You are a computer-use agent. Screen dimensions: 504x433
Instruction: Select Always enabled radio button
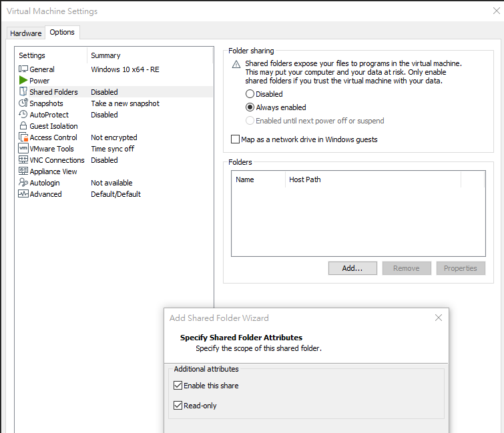[x=250, y=107]
